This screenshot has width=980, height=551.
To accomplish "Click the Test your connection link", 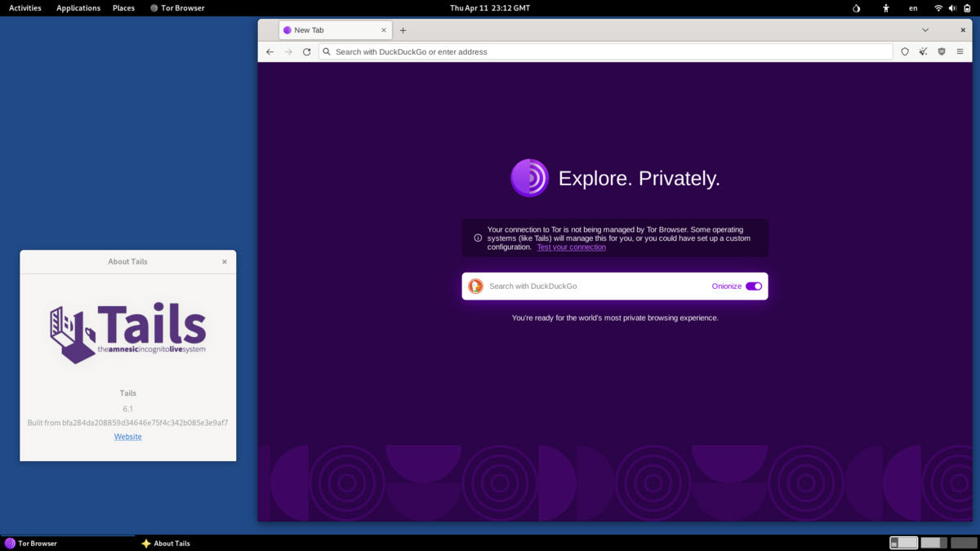I will point(571,247).
